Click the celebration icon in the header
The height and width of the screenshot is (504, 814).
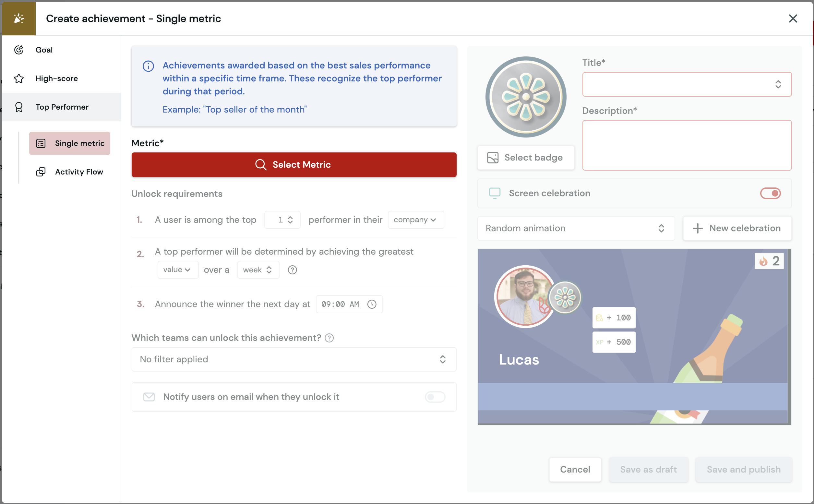pos(19,18)
